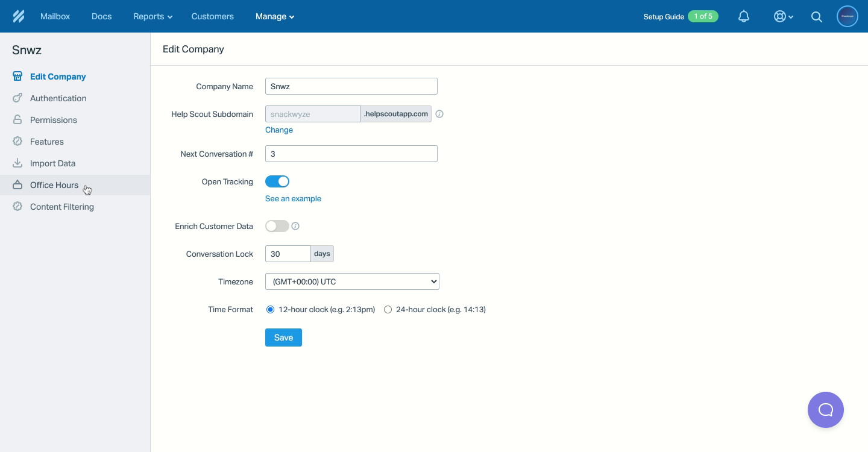Click the Import Data download icon
This screenshot has height=452, width=868.
point(17,163)
